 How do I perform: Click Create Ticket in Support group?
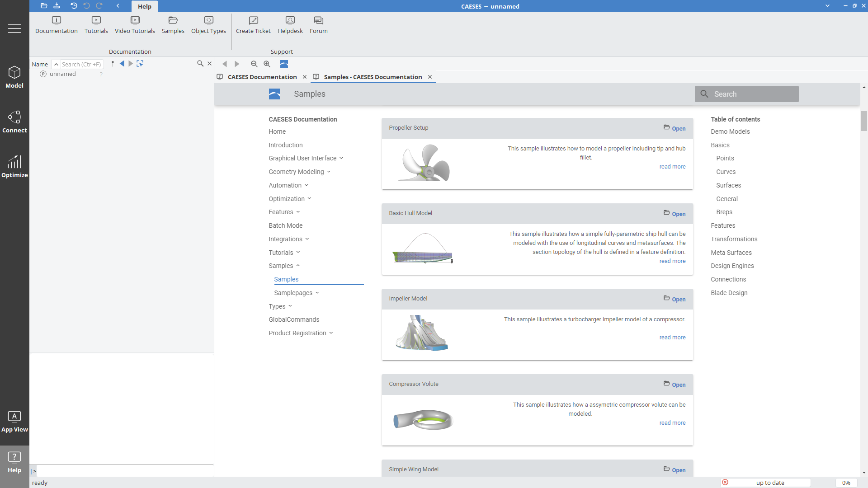253,25
